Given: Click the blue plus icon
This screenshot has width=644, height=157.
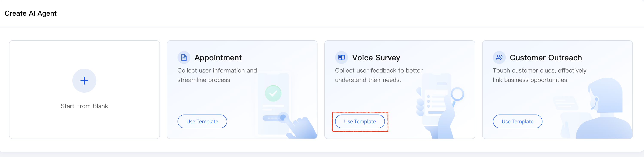Looking at the screenshot, I should [84, 81].
